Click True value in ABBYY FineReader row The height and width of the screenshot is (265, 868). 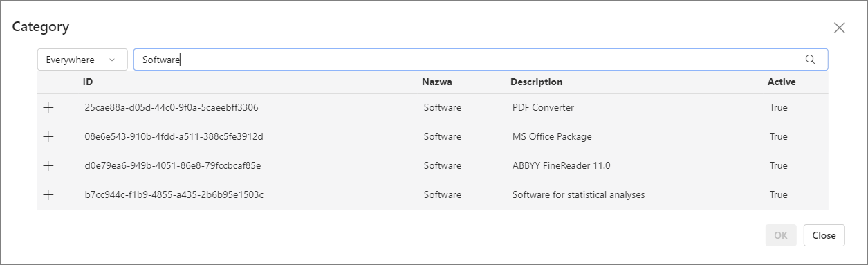(x=779, y=165)
